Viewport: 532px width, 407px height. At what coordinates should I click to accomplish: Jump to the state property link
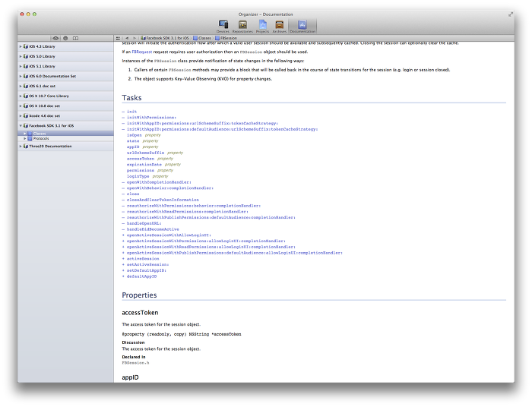coord(133,141)
